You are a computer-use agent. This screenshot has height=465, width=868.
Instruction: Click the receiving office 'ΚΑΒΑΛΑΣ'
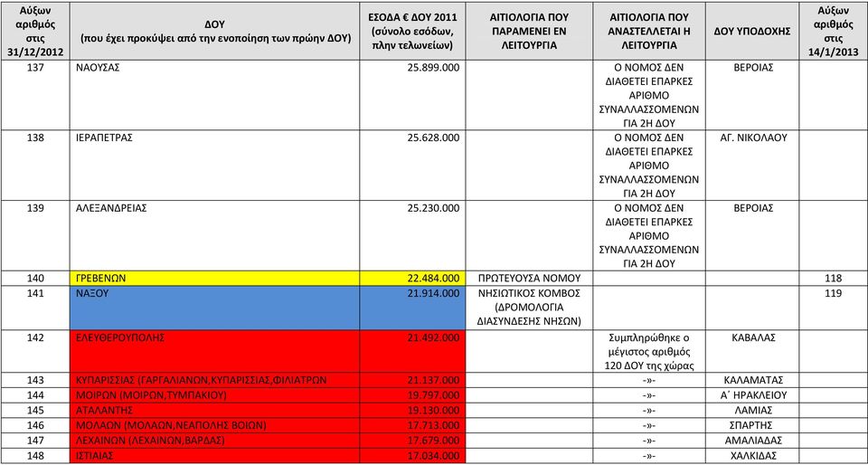pos(751,337)
